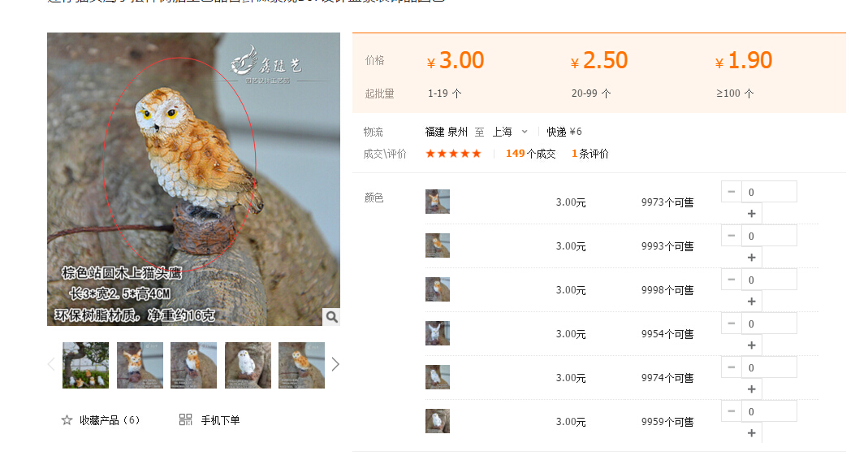The height and width of the screenshot is (469, 868).
Task: Focus quantity field in the 9974个可售 row
Action: point(770,367)
